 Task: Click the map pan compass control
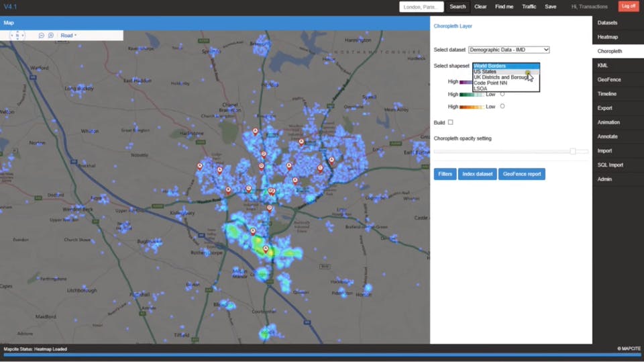[x=17, y=35]
